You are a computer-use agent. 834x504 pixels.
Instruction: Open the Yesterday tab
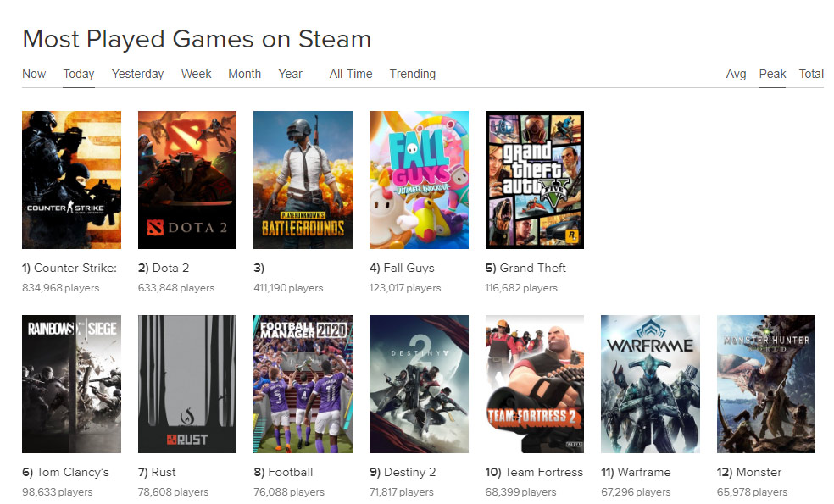[x=138, y=74]
